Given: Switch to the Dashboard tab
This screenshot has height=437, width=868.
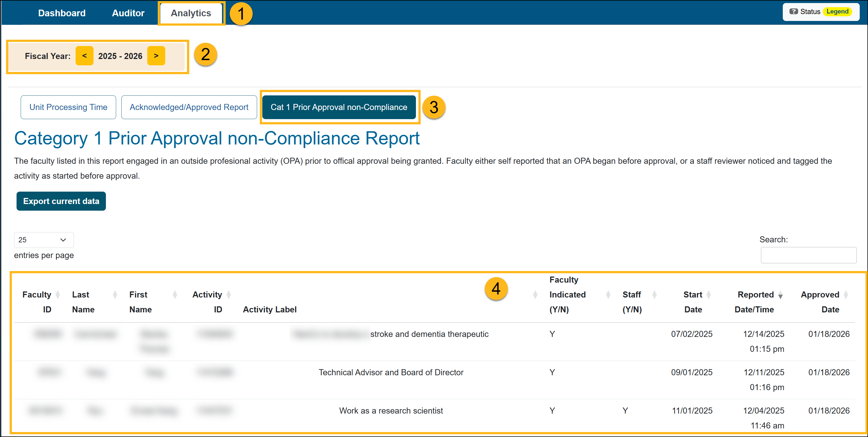Looking at the screenshot, I should point(62,13).
